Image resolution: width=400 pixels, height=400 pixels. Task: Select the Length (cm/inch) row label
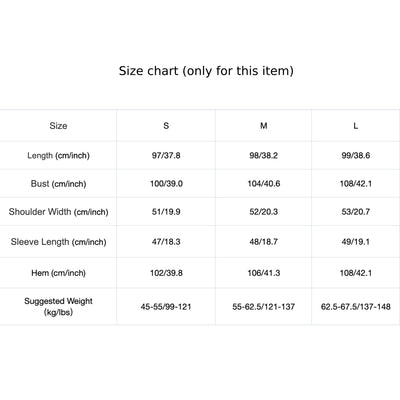pos(58,155)
